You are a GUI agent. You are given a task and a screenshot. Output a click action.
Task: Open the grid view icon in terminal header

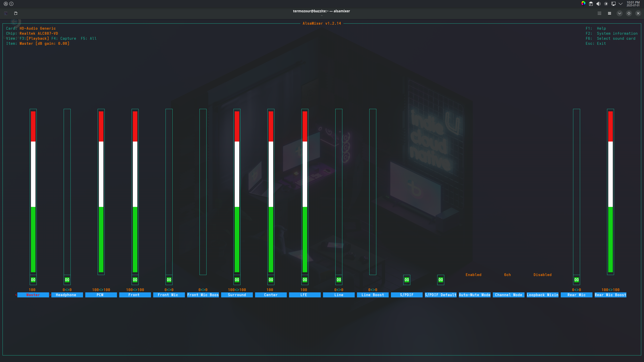(x=599, y=13)
